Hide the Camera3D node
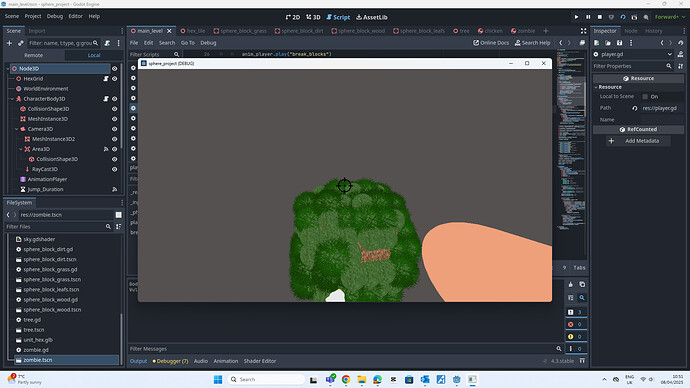690x388 pixels. tap(114, 129)
